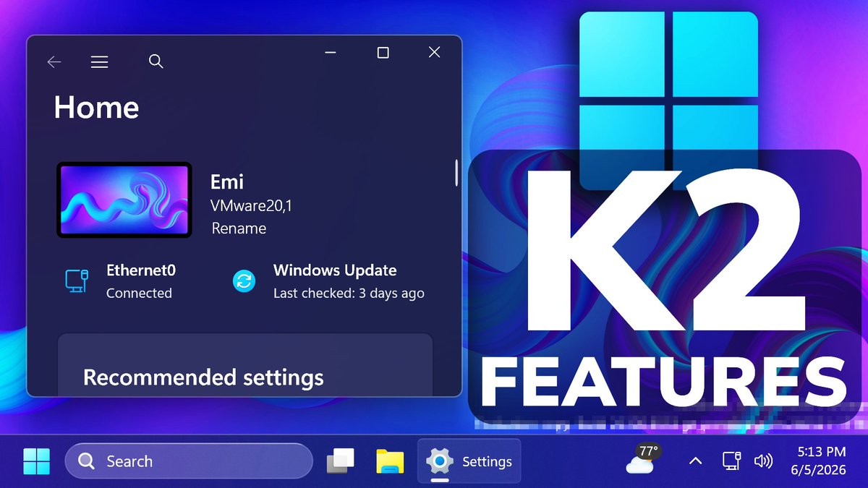Open the Ethernet0 network icon
This screenshot has width=868, height=488.
coord(77,281)
